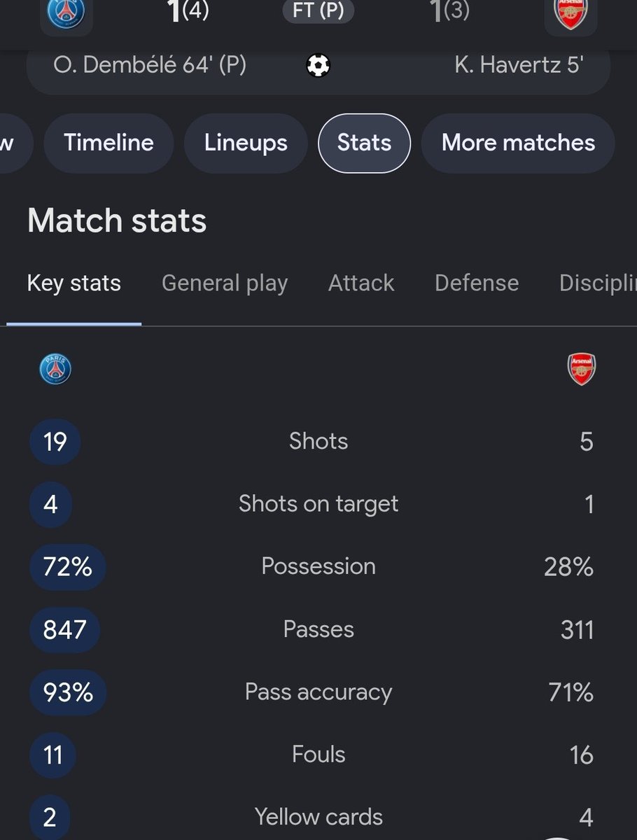Tap Arsenal logo above stats column
The width and height of the screenshot is (637, 840).
[x=582, y=368]
